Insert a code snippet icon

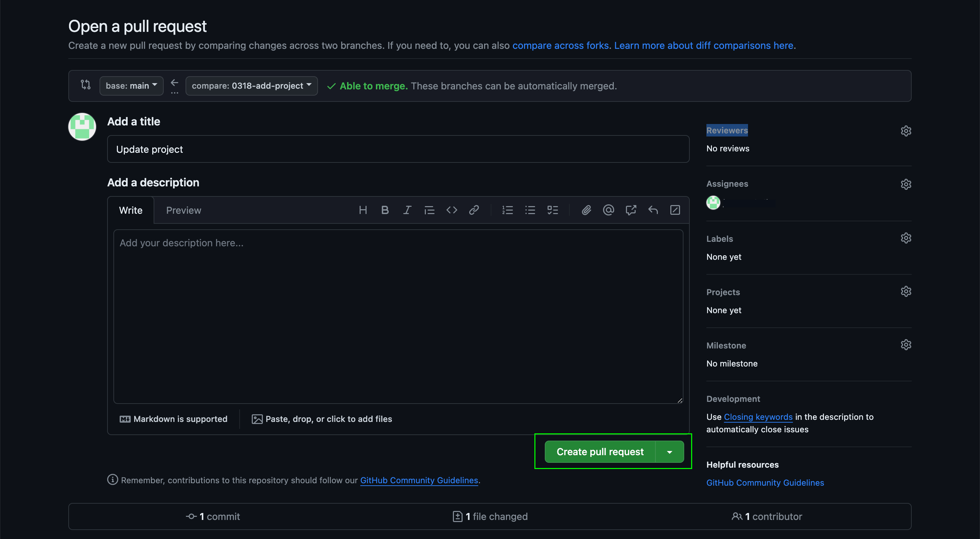pos(452,210)
